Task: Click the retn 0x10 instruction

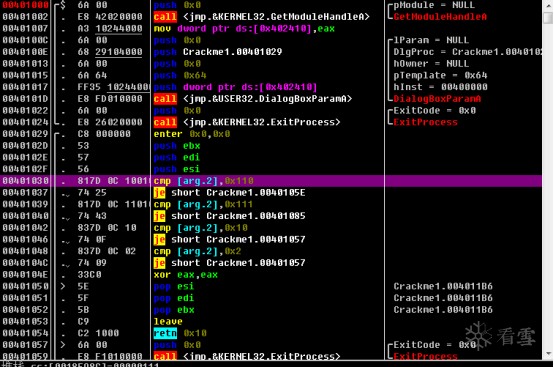Action: [180, 333]
